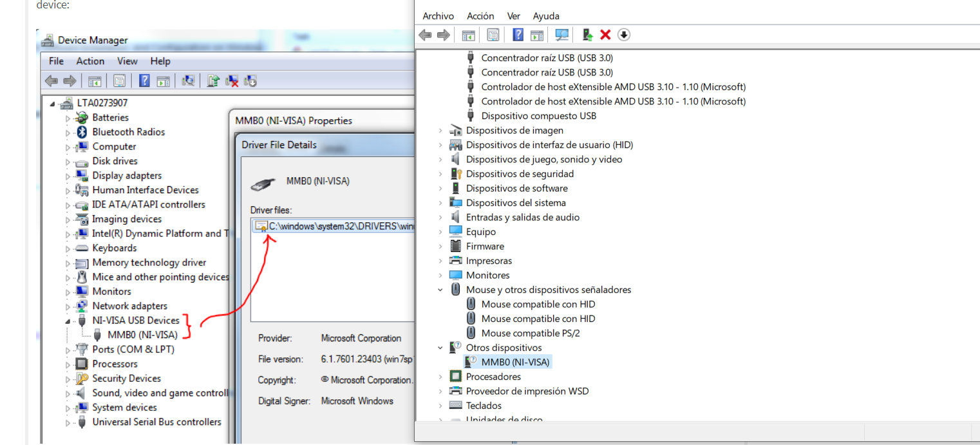
Task: Select driver file path in Driver files list
Action: coord(333,226)
